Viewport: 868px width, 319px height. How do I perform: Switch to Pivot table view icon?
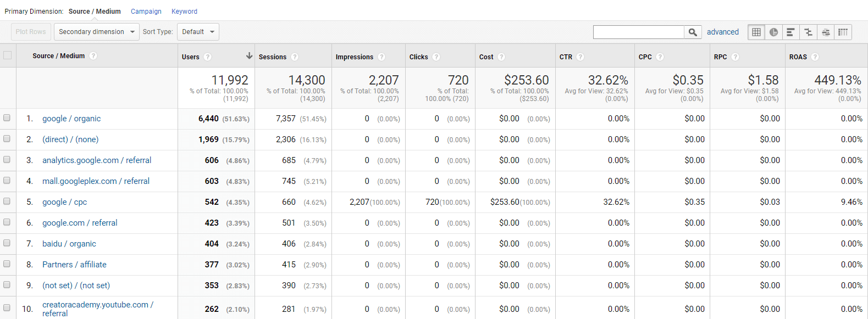(x=843, y=32)
